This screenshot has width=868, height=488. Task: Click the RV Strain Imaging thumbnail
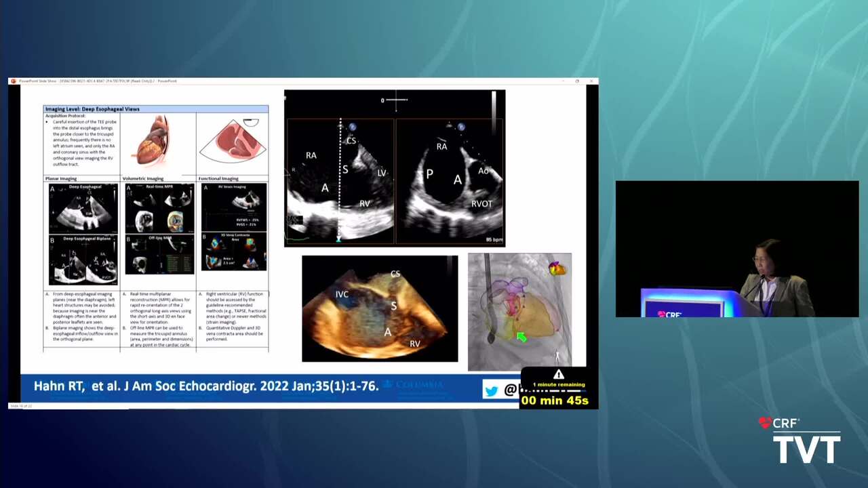point(234,207)
